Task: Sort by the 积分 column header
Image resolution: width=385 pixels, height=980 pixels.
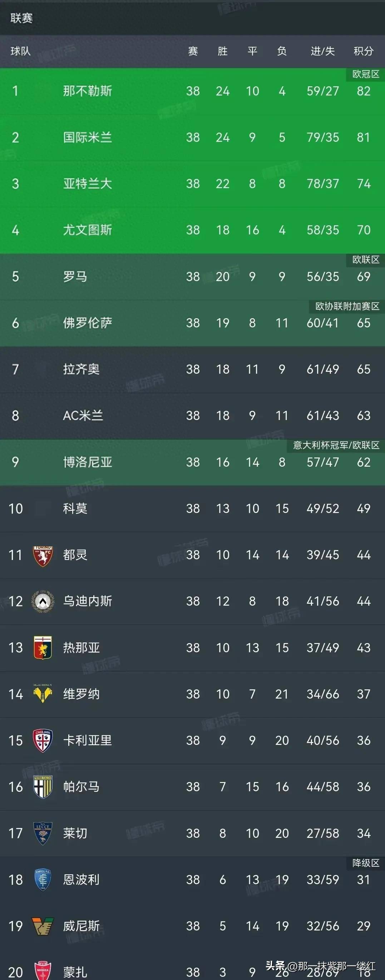Action: (363, 51)
